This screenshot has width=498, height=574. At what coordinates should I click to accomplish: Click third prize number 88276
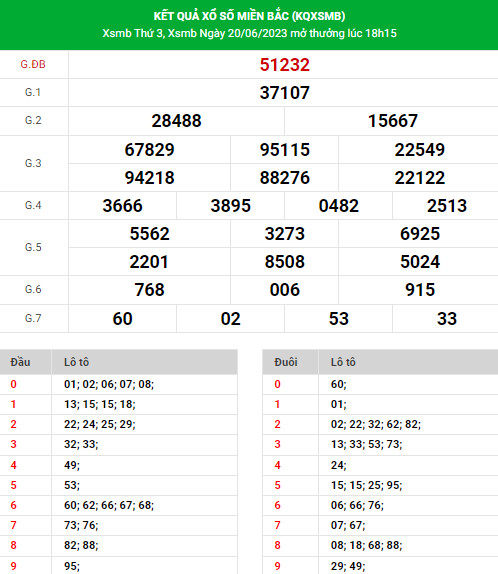[285, 178]
